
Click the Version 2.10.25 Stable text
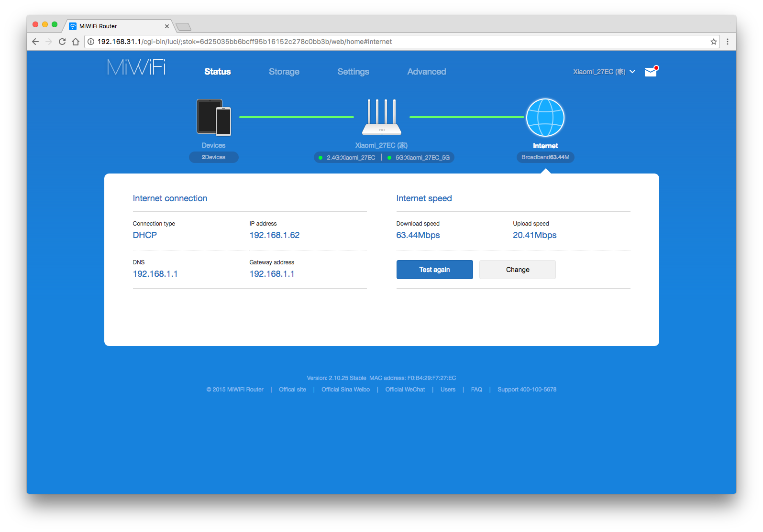pyautogui.click(x=337, y=378)
